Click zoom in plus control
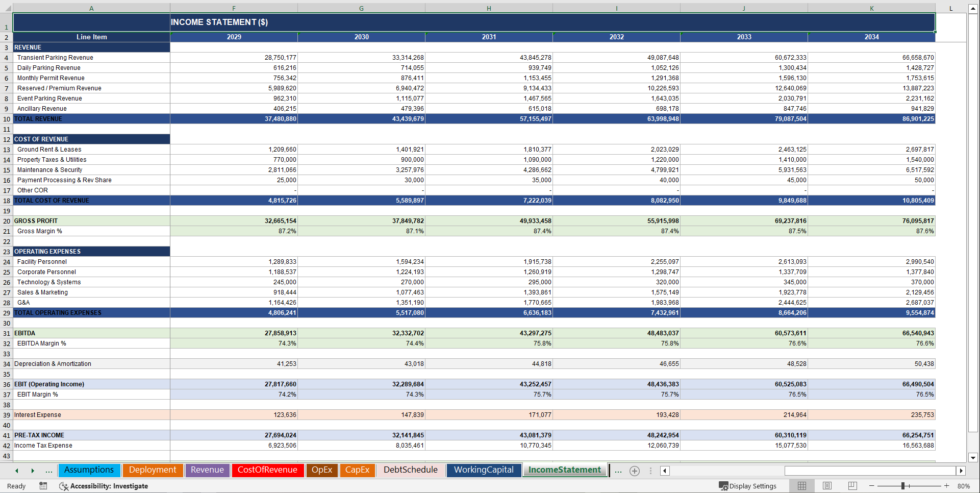 click(x=946, y=486)
